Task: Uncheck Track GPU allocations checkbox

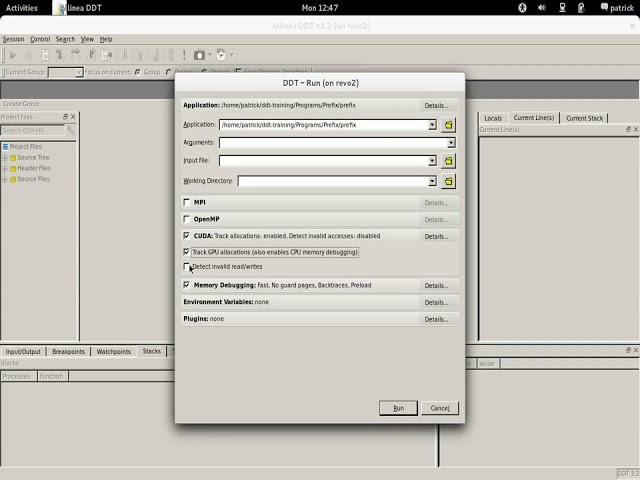Action: pyautogui.click(x=187, y=252)
